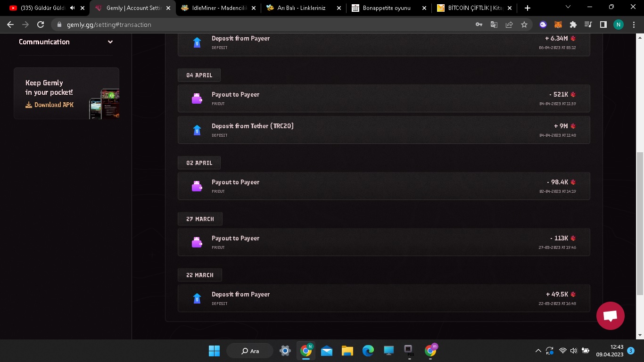Expand the Communication sidebar section
Image resolution: width=644 pixels, height=362 pixels.
tap(110, 42)
